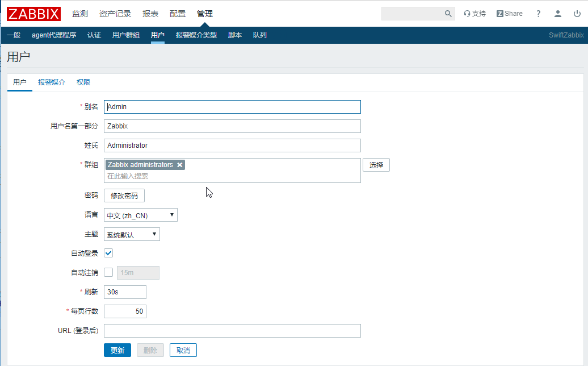Open the 配置 menu
This screenshot has width=588, height=366.
pos(178,14)
